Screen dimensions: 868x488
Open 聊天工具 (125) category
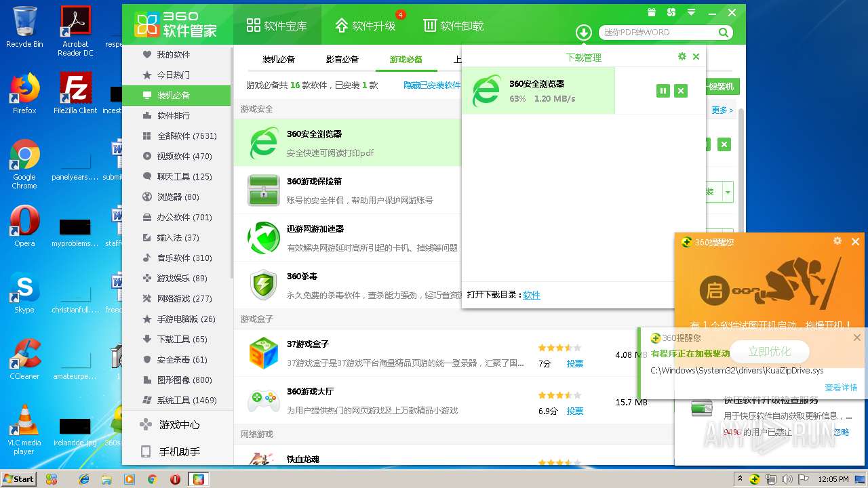coord(176,176)
